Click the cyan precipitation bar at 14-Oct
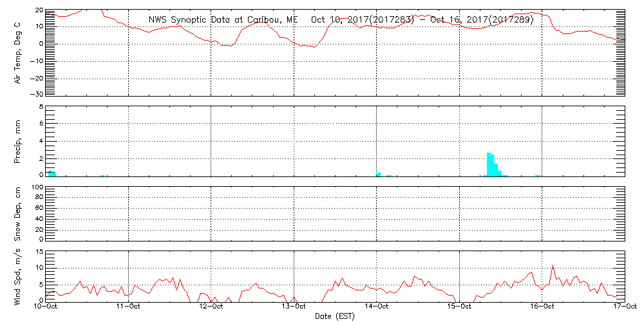Screen dimensions: 644x322 click(x=379, y=174)
